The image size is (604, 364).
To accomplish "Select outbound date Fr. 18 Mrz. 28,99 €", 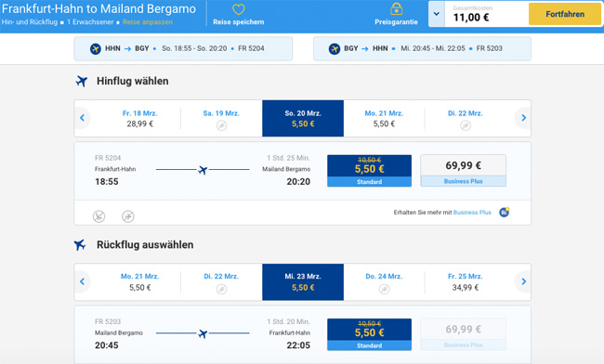I will point(139,119).
